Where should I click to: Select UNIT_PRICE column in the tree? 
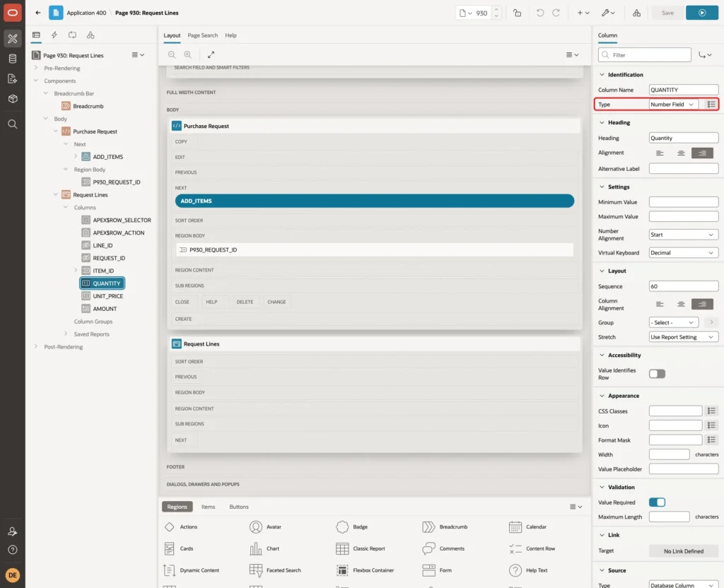[x=107, y=296]
